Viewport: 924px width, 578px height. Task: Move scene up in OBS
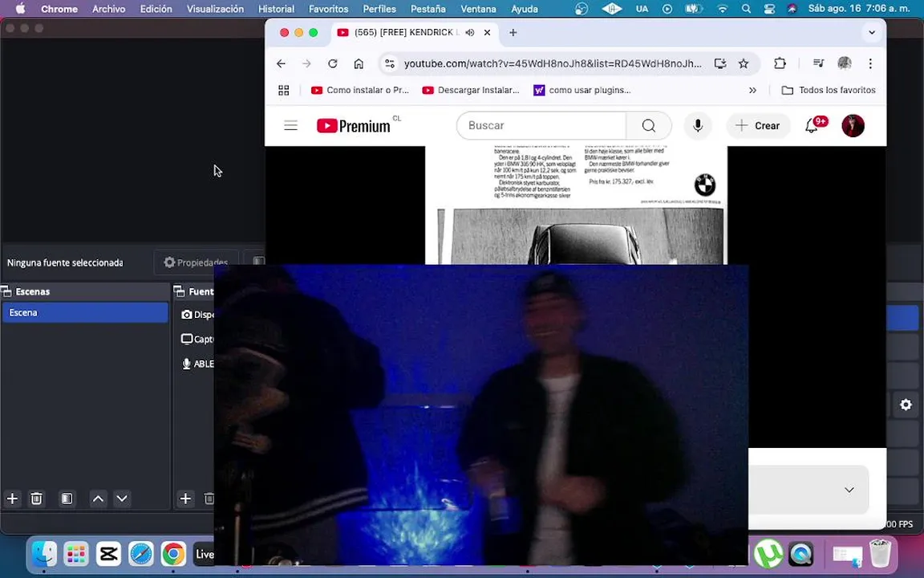pyautogui.click(x=99, y=499)
